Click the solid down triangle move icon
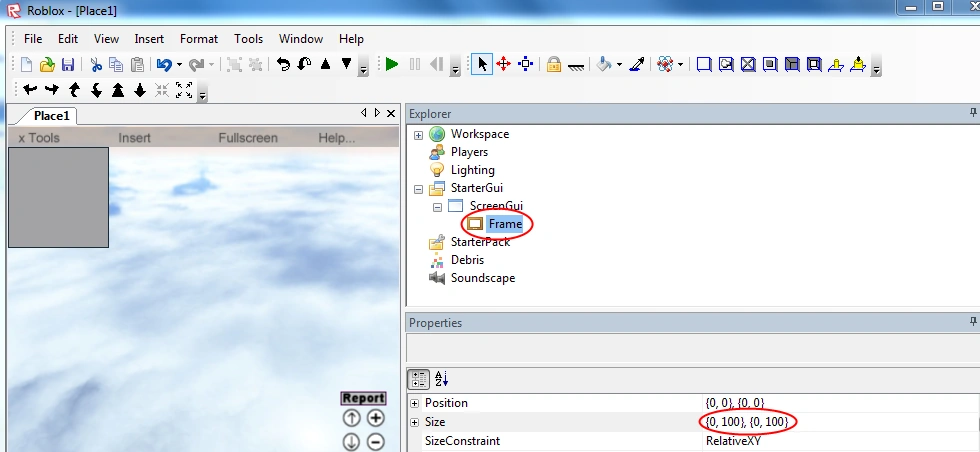This screenshot has width=980, height=452. point(346,64)
